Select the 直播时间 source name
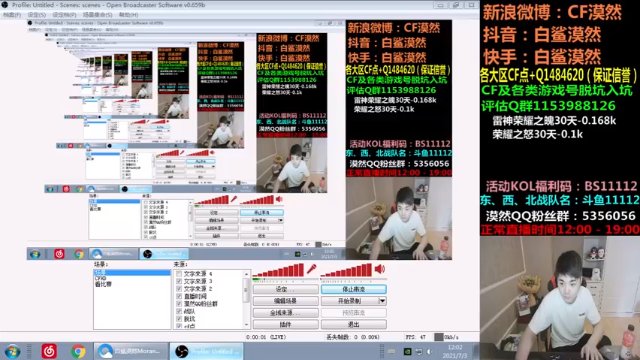The height and width of the screenshot is (360, 640). click(195, 296)
